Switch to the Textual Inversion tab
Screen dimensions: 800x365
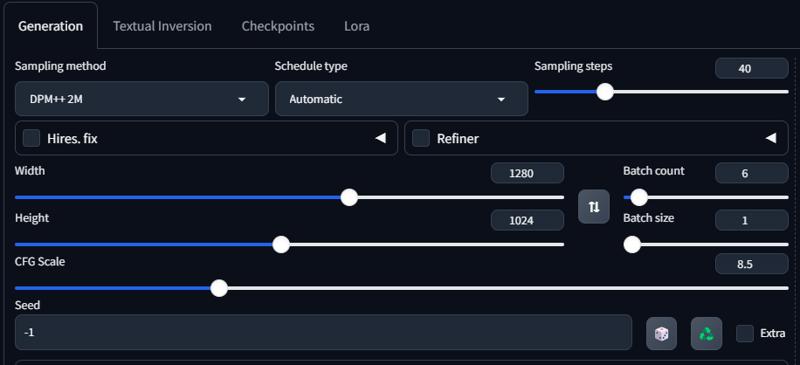(x=162, y=26)
